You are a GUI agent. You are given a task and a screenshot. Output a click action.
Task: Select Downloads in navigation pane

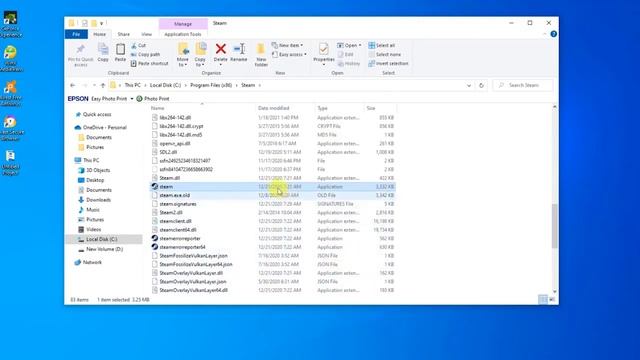(x=98, y=200)
